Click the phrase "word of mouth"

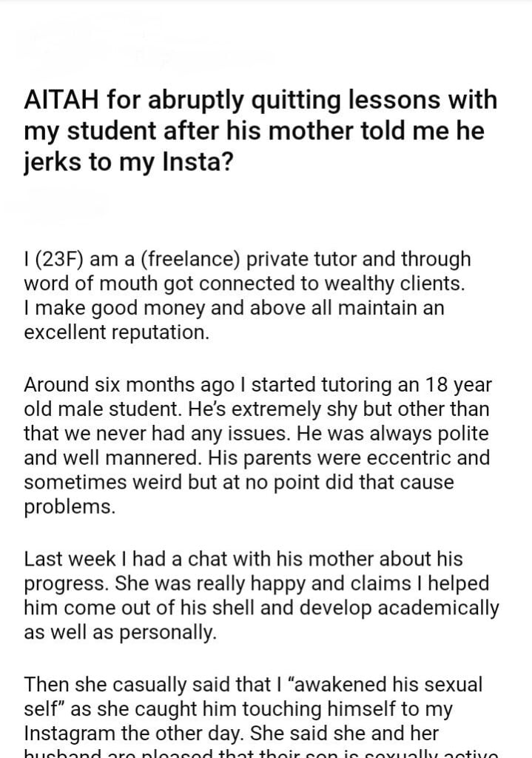tap(92, 284)
